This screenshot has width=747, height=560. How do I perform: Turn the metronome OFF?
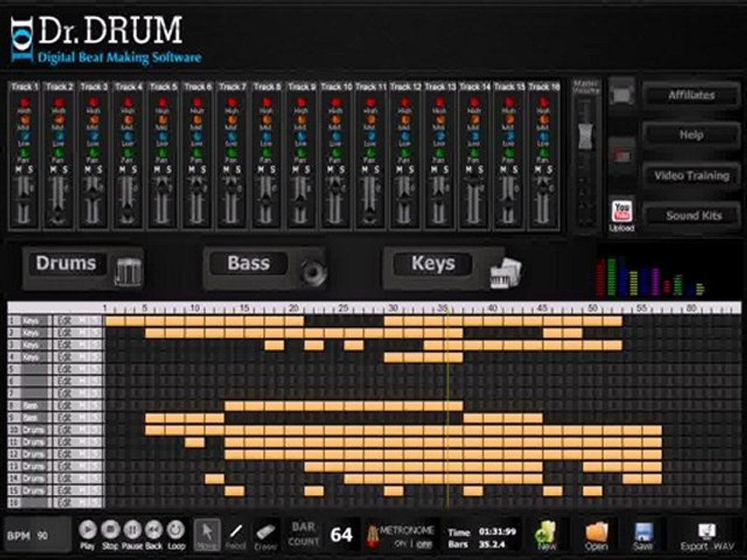(x=424, y=544)
